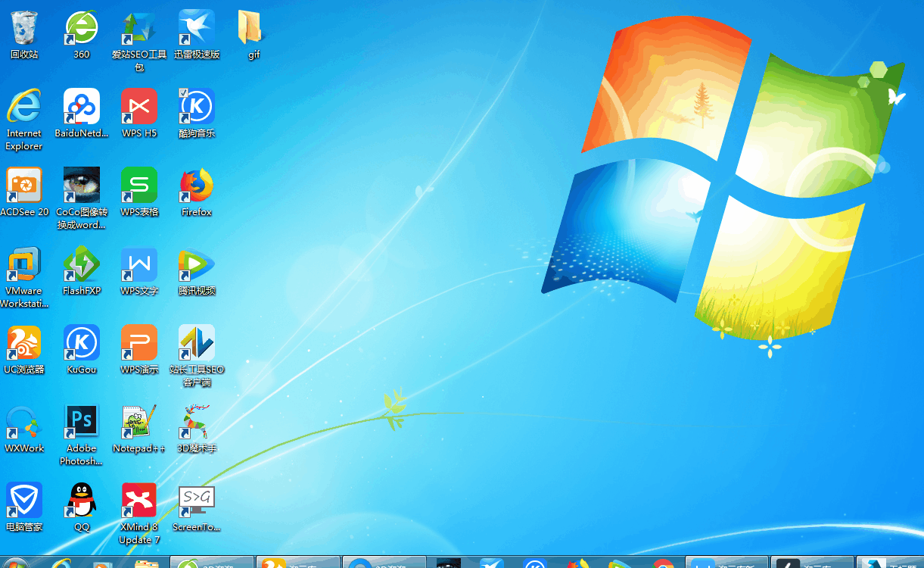924x568 pixels.
Task: Tick the checkbox on 酷狗音乐 icon
Action: pos(183,92)
